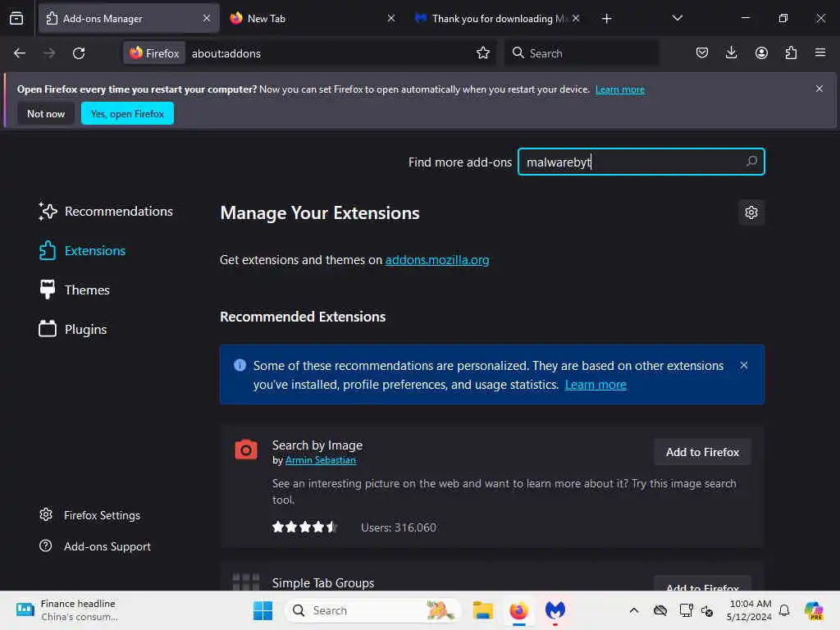Click Users: 316,060 text
The height and width of the screenshot is (630, 840).
[x=399, y=527]
